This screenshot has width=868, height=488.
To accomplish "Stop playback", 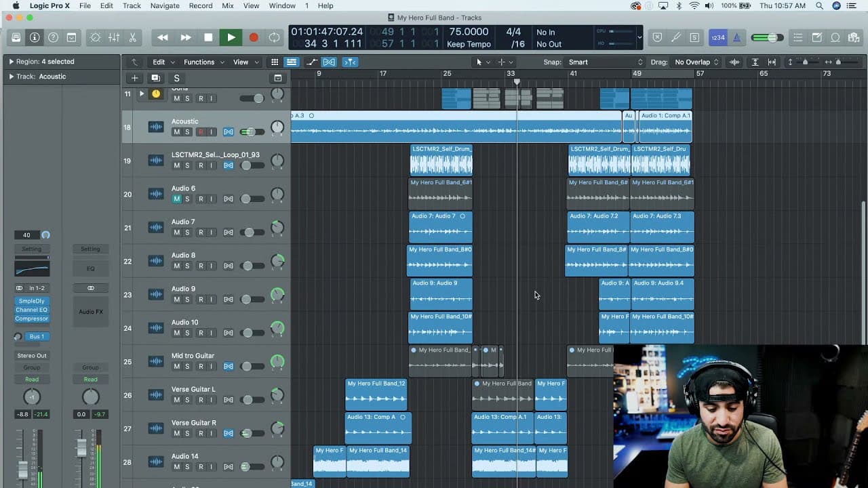I will (208, 38).
